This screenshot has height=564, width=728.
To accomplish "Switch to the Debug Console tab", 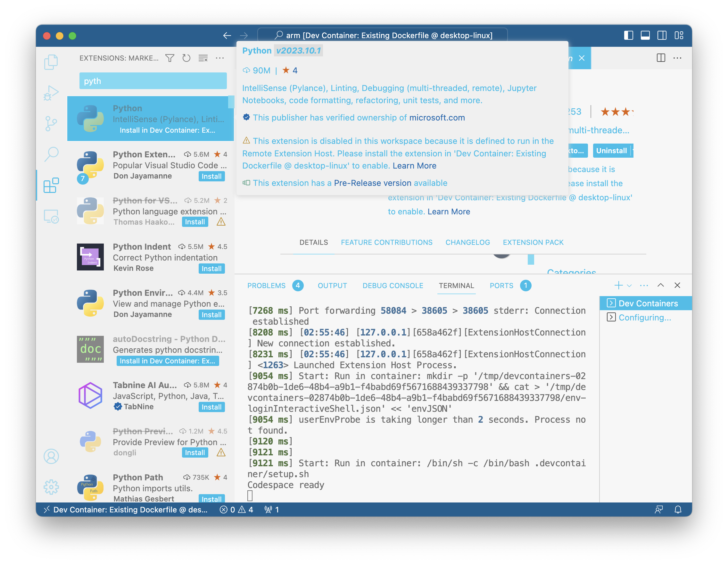I will coord(393,286).
